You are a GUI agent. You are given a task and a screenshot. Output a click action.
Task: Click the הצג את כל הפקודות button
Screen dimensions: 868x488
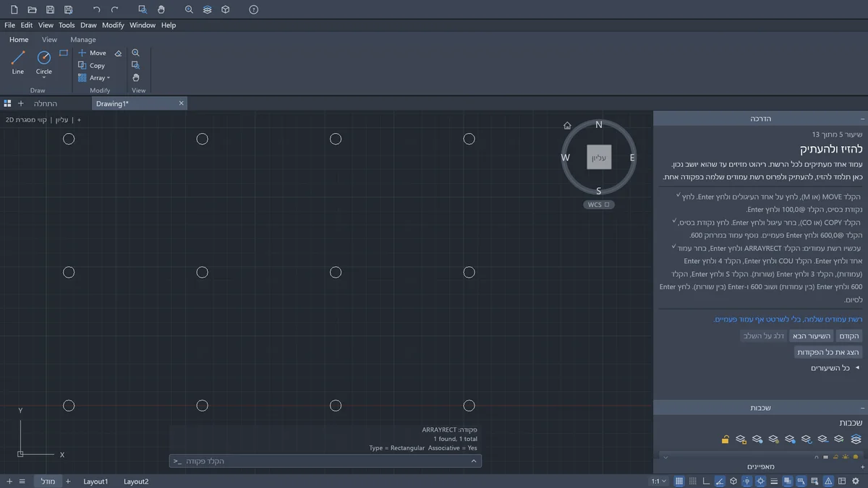tap(827, 352)
